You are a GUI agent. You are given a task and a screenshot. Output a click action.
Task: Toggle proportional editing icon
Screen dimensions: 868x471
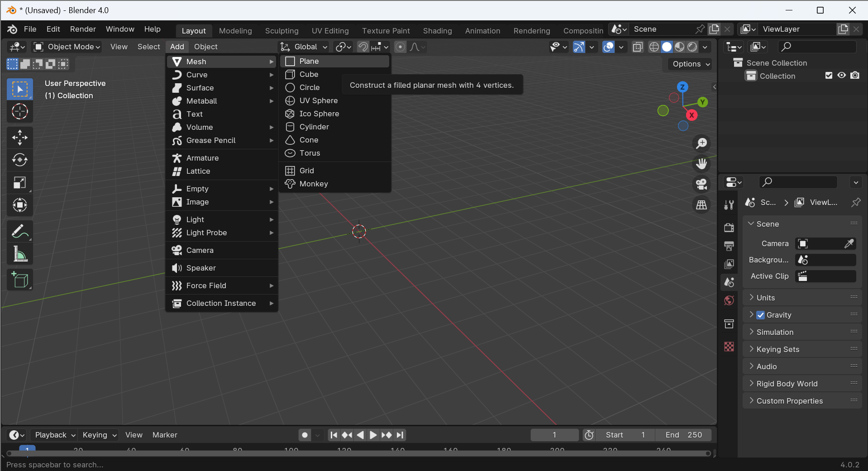(x=400, y=47)
